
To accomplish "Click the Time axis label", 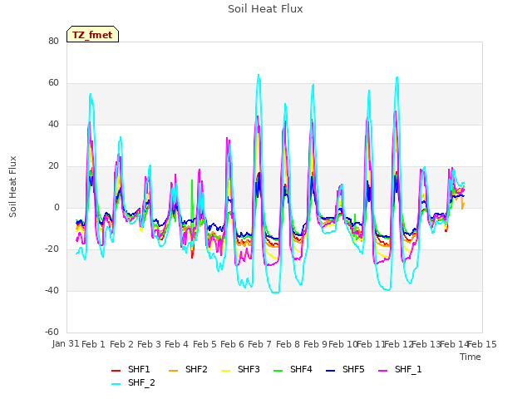I will click(x=470, y=357).
